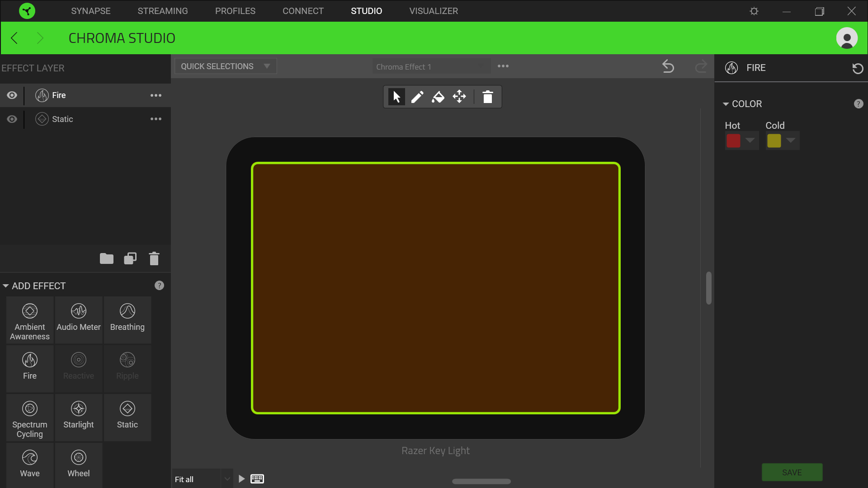The height and width of the screenshot is (488, 868).
Task: Switch to Connect tab
Action: point(303,11)
